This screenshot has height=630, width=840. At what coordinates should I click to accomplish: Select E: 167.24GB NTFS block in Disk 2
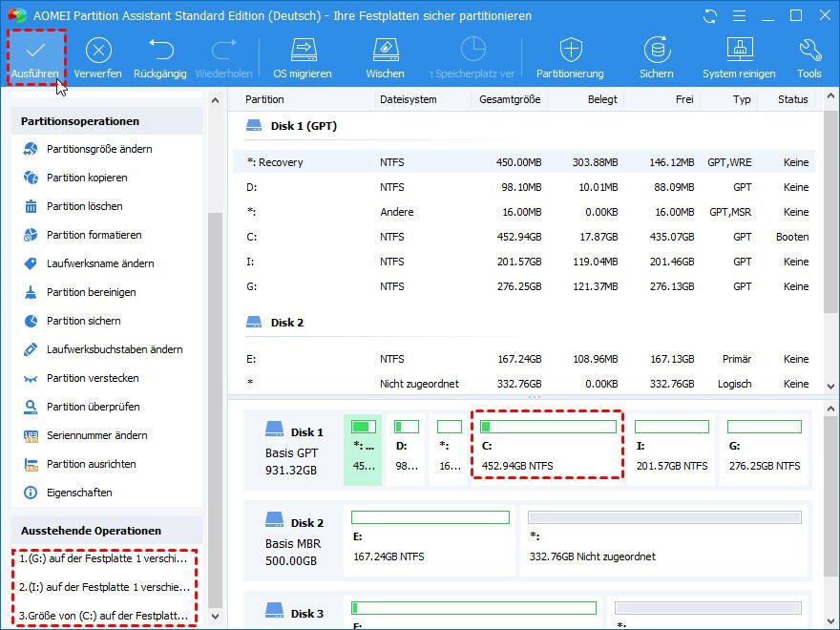pos(430,540)
